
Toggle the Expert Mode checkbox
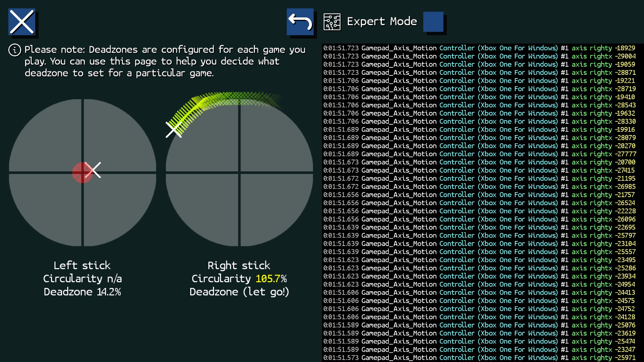tap(433, 22)
